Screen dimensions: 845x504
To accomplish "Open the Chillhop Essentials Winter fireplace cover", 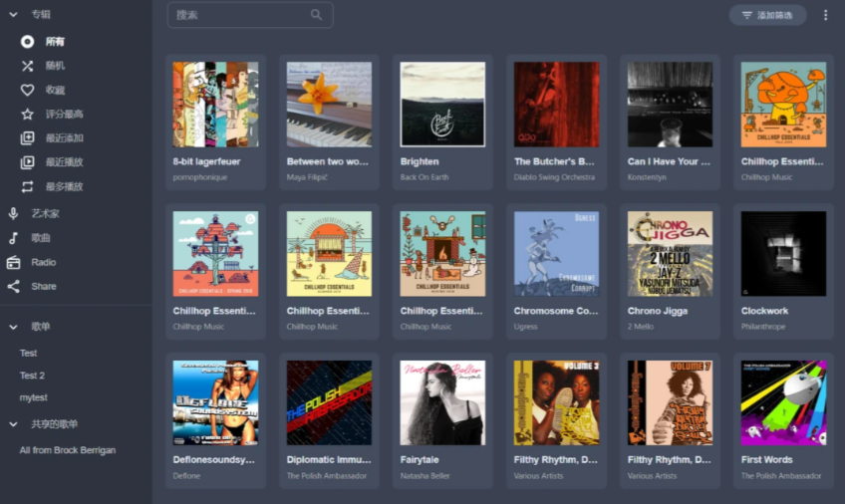I will pos(442,253).
